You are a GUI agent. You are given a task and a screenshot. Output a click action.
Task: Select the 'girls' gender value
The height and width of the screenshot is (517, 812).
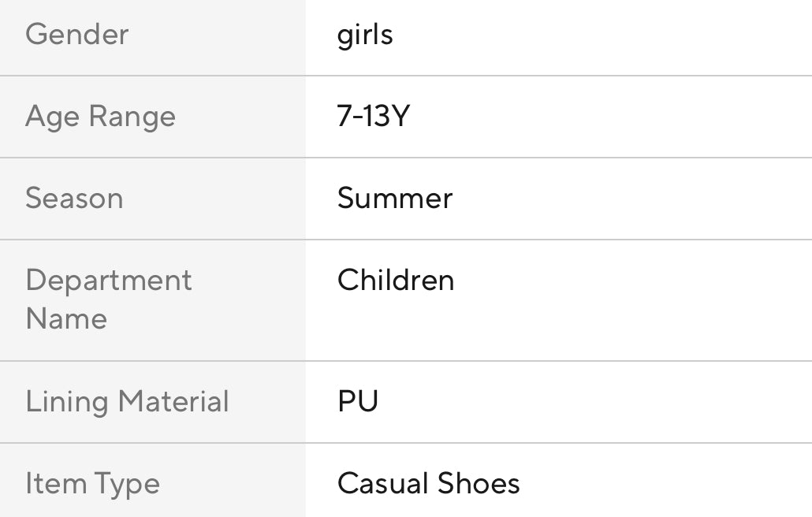pos(365,35)
